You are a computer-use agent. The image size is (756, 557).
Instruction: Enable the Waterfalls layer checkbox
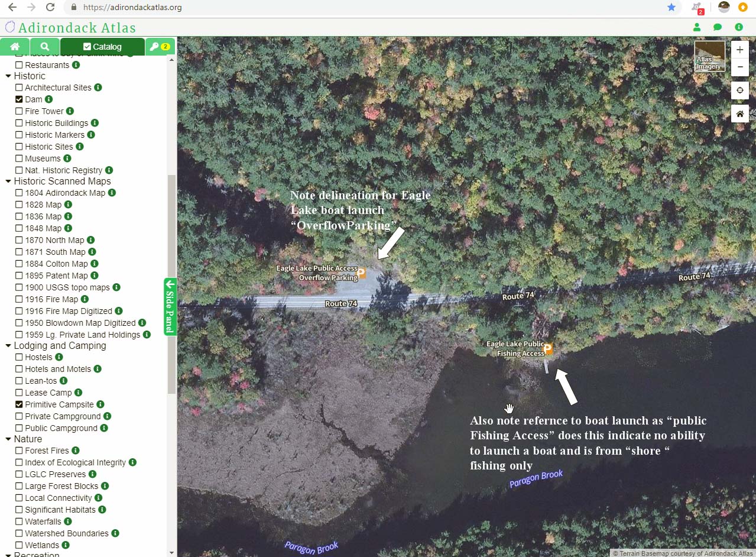(20, 522)
